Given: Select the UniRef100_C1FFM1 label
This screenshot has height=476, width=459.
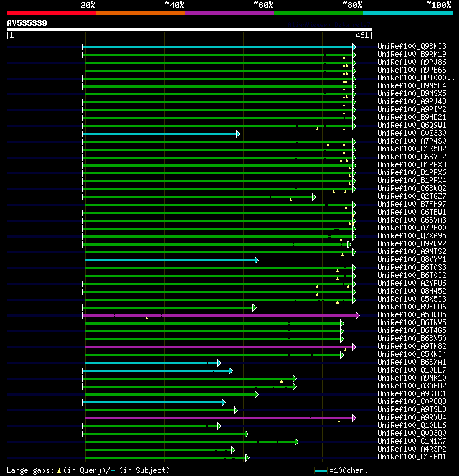Looking at the screenshot, I should click(412, 457).
